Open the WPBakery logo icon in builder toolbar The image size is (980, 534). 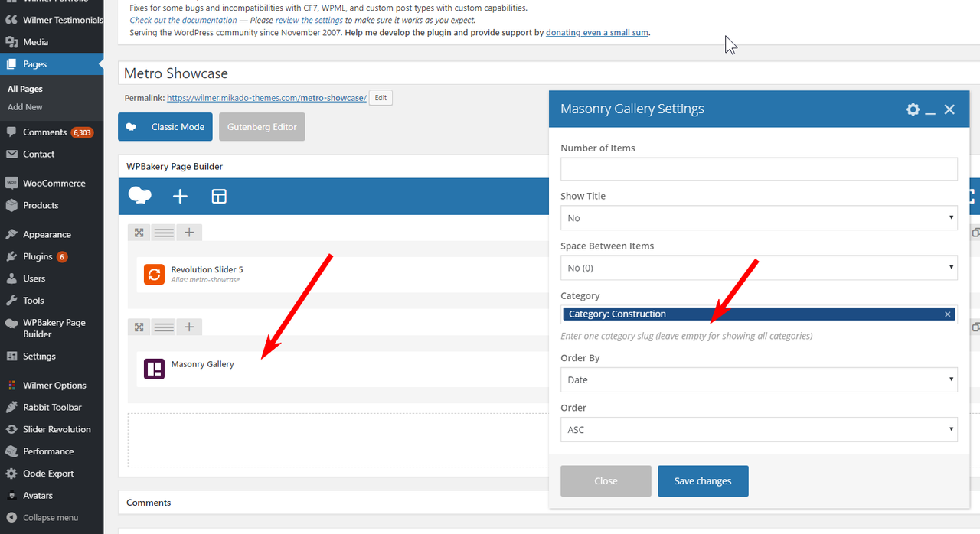click(139, 196)
